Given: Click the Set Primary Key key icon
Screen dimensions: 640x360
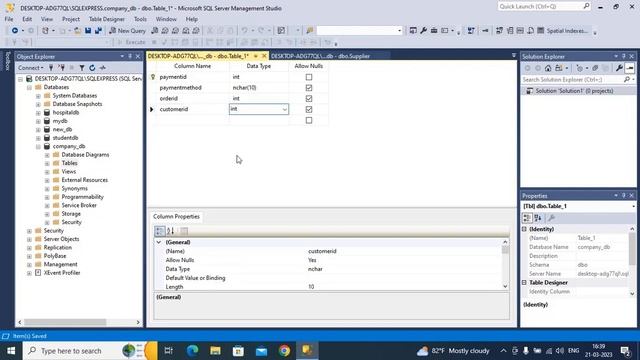Looking at the screenshot, I should click(485, 31).
